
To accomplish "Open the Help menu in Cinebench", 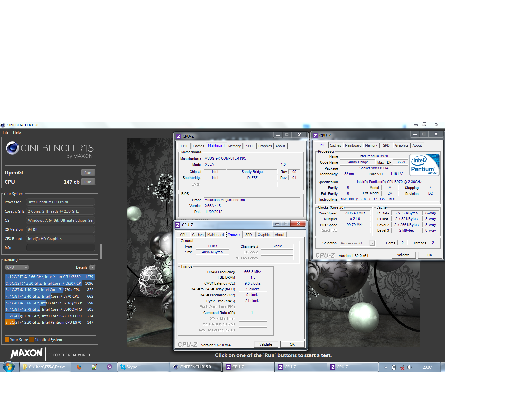I will [x=17, y=132].
